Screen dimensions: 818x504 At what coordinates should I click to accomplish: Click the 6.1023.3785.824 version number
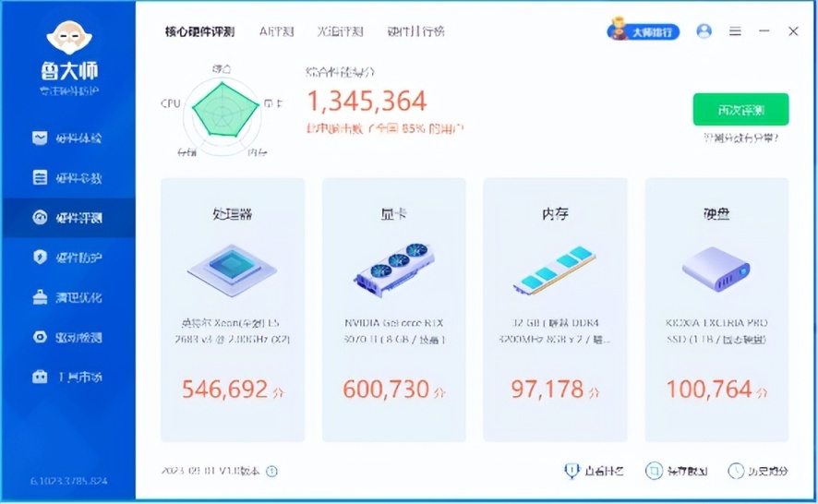tap(68, 481)
